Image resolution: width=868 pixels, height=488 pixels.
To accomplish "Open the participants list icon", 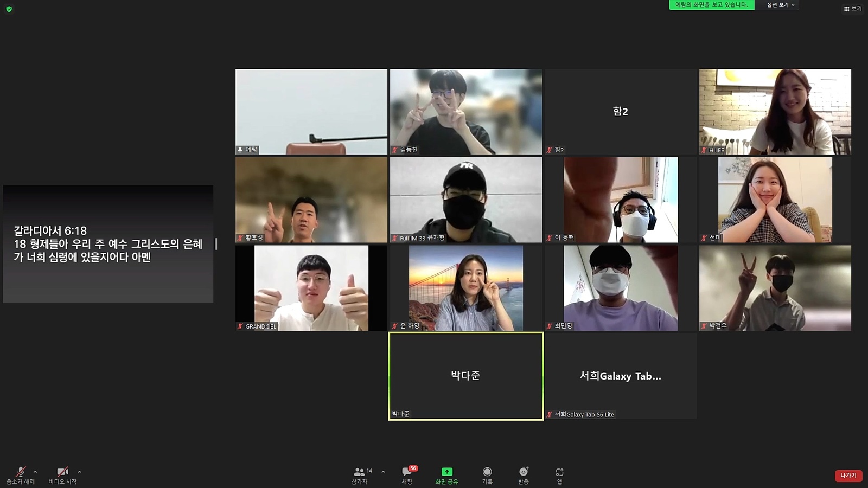I will click(359, 472).
